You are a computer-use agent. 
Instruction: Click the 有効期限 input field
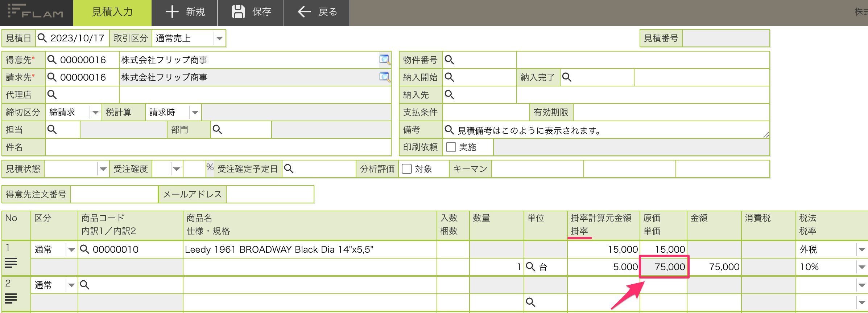coord(671,113)
